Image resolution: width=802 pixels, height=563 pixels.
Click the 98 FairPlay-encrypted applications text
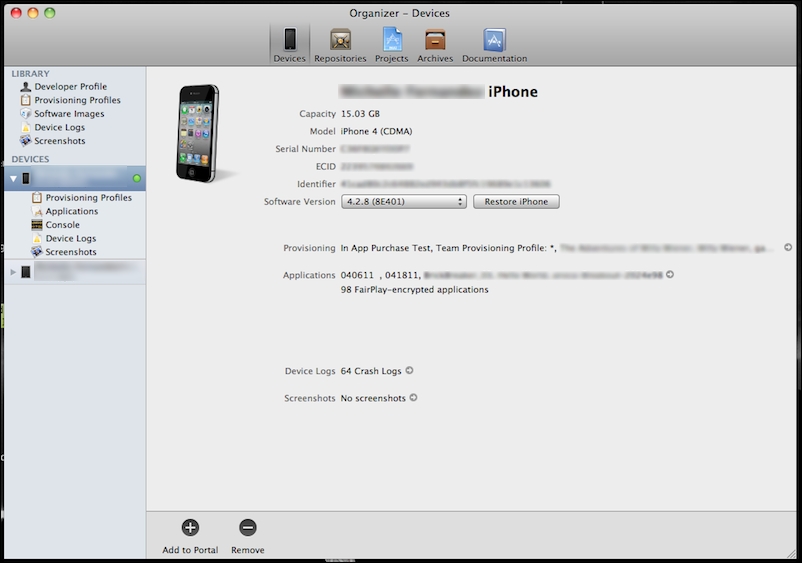(414, 289)
